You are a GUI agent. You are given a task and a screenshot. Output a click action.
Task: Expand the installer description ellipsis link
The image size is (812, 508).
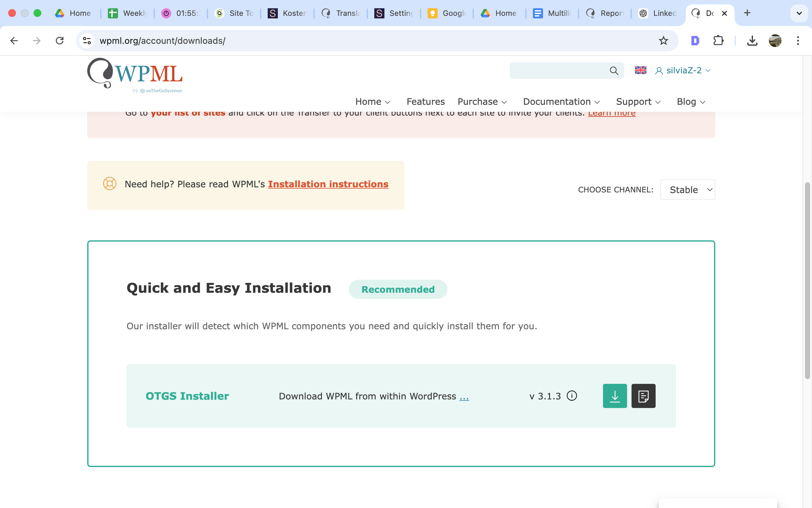click(x=464, y=397)
